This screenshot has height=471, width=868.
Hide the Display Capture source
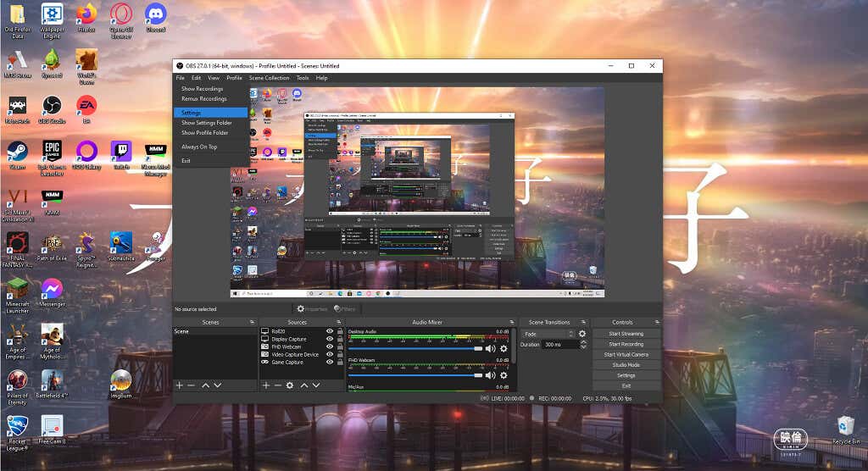point(330,339)
